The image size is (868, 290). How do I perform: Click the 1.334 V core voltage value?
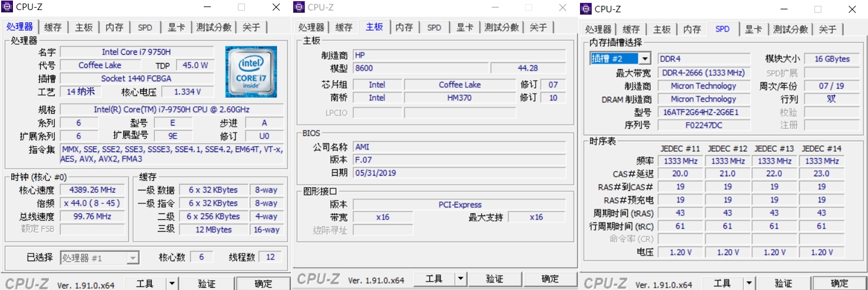(x=188, y=92)
